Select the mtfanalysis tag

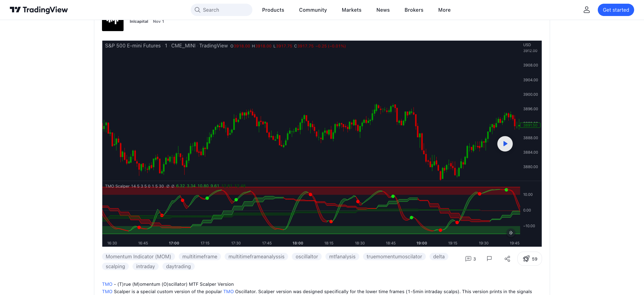342,257
